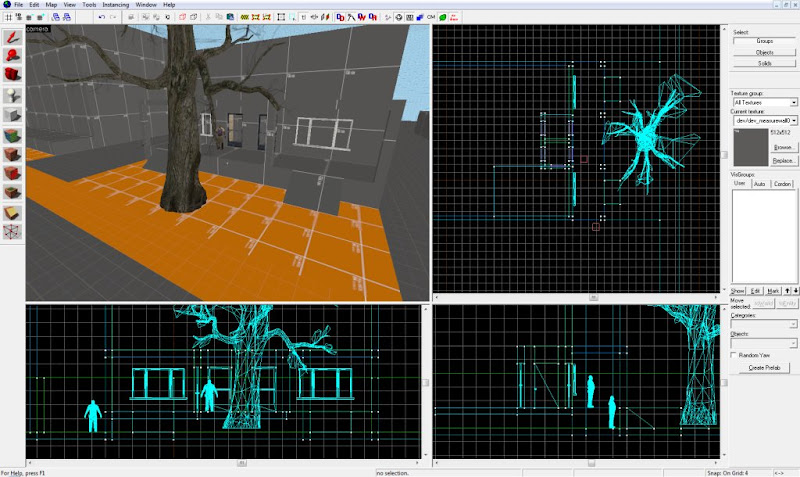Image resolution: width=800 pixels, height=477 pixels.
Task: Click the gray texture preview swatch
Action: pyautogui.click(x=751, y=147)
